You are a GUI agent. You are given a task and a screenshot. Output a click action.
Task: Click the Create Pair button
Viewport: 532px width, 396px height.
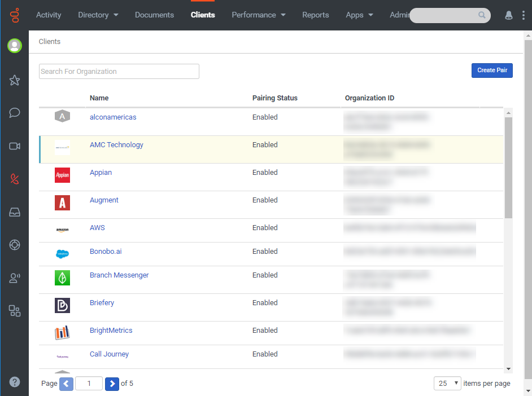pyautogui.click(x=492, y=71)
